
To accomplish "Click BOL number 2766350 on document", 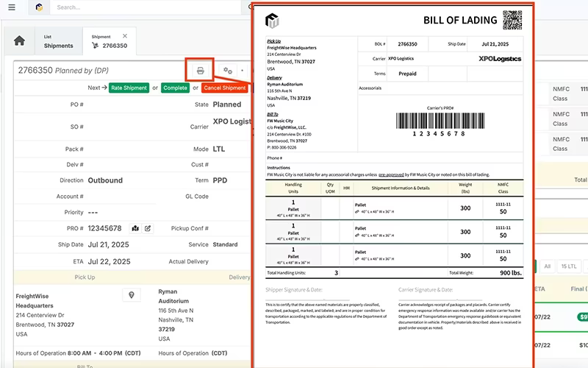I will 407,44.
